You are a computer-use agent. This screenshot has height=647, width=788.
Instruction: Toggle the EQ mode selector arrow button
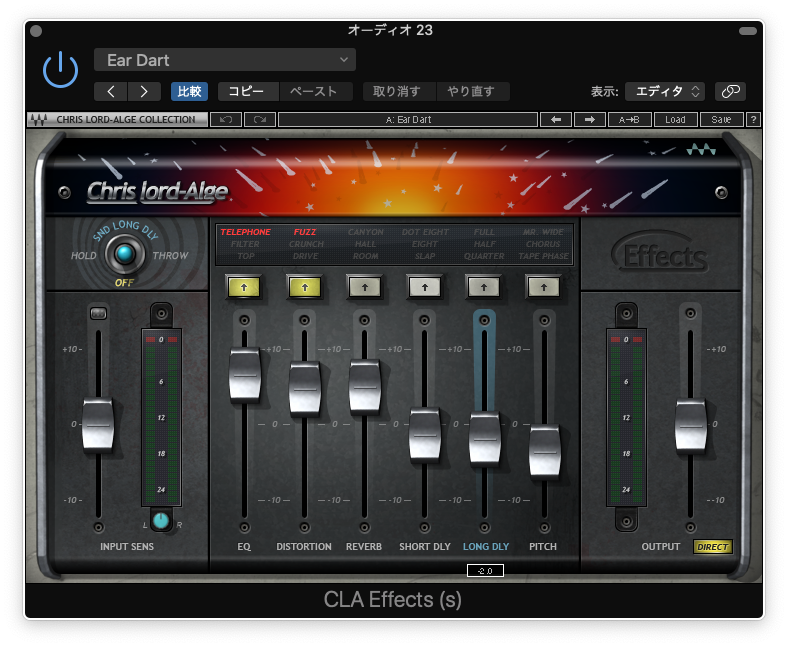point(244,288)
